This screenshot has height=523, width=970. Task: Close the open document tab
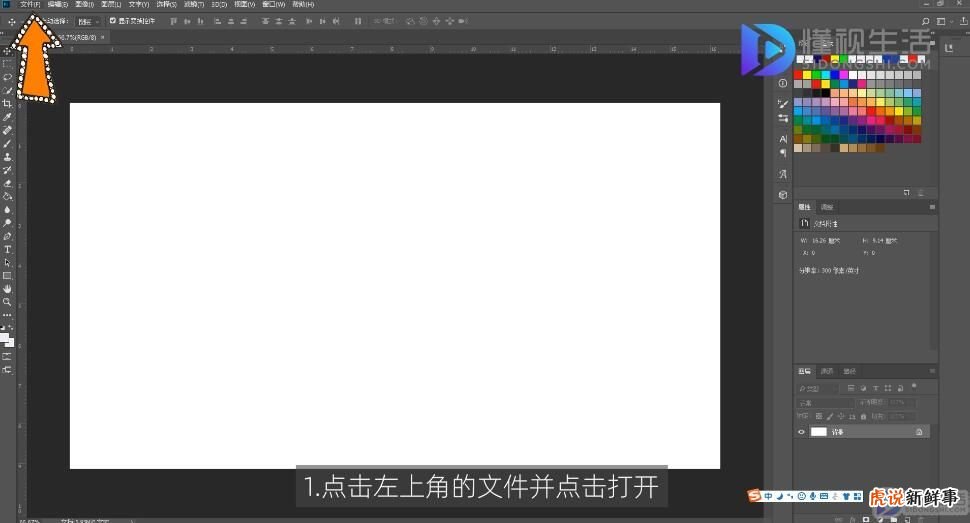103,37
